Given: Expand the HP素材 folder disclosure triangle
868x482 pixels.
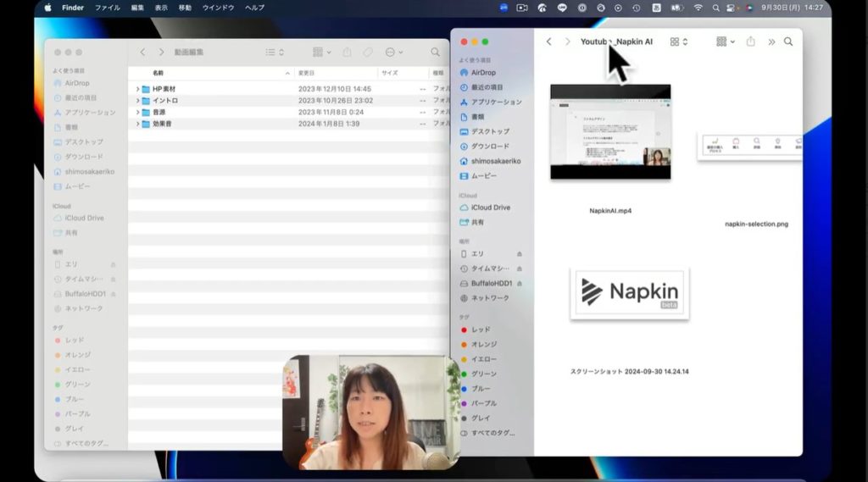Looking at the screenshot, I should (x=137, y=89).
